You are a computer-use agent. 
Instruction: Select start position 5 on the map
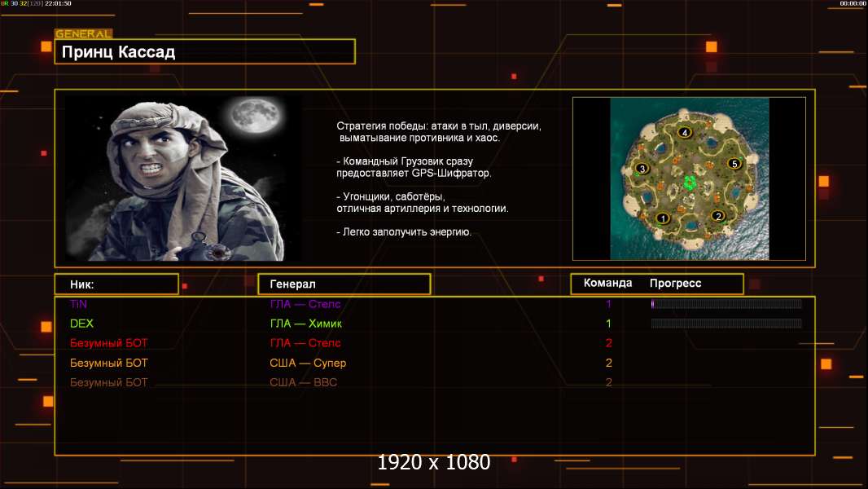coord(734,164)
